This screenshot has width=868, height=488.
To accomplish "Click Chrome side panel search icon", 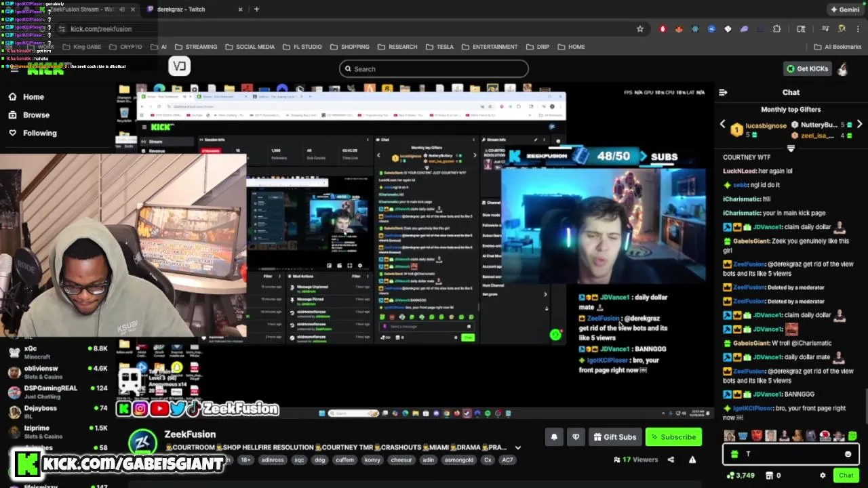I will [801, 29].
